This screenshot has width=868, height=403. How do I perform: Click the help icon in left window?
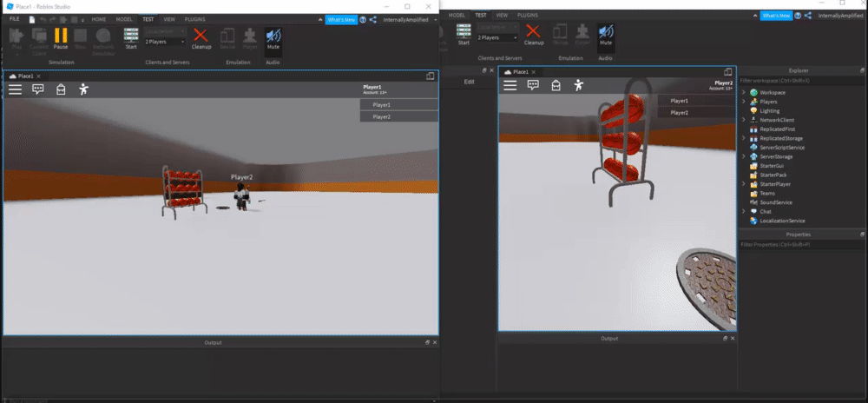click(363, 20)
